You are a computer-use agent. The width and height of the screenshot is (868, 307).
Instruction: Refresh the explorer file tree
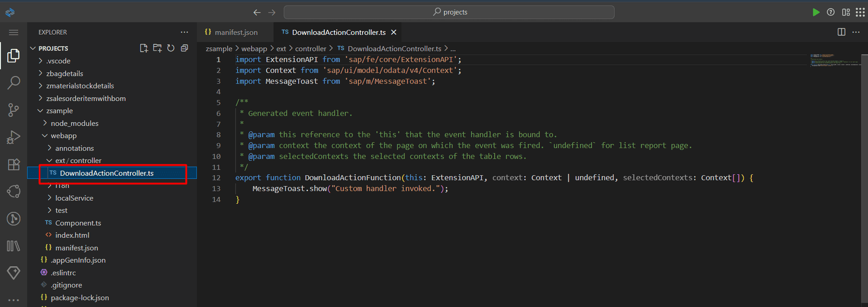[x=171, y=48]
